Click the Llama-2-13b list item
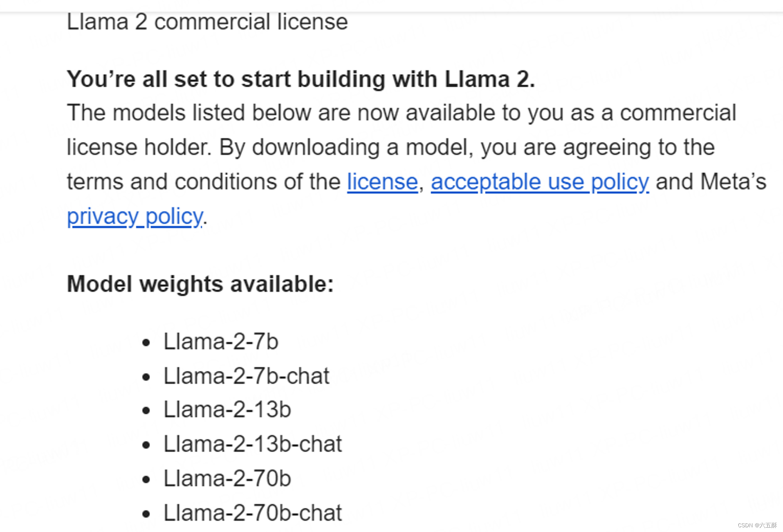The width and height of the screenshot is (783, 532). pyautogui.click(x=227, y=410)
